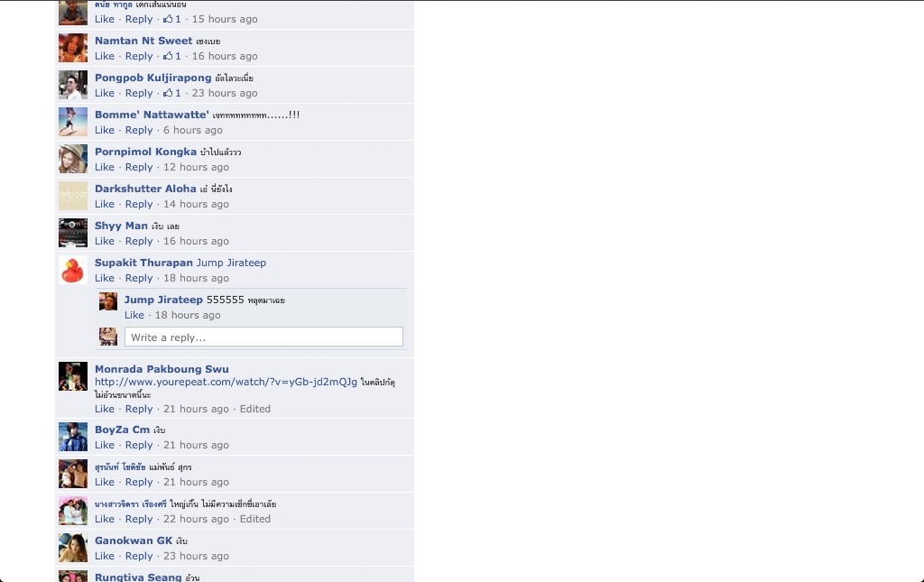Reply to Pornpimol Kongka's comment
Screen dimensions: 924x582
(138, 167)
